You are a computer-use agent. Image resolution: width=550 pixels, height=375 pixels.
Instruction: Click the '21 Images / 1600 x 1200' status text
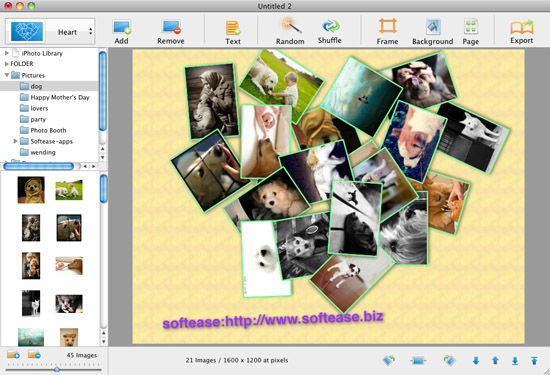click(x=237, y=360)
